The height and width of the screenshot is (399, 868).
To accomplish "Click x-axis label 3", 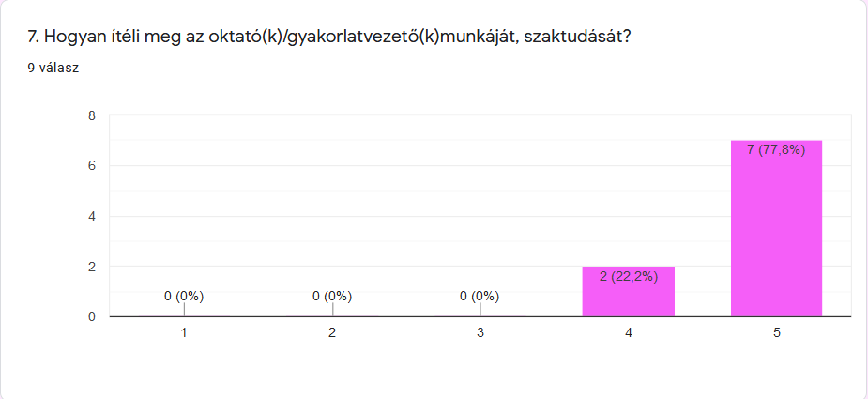I will point(480,333).
